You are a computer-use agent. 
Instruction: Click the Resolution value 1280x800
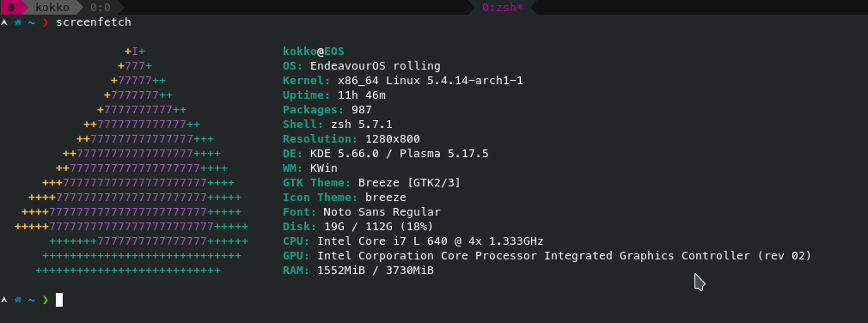point(393,139)
